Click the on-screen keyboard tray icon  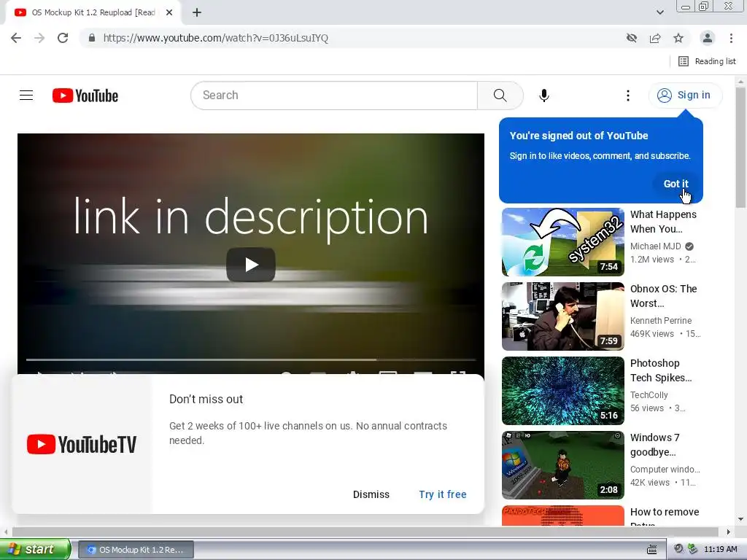click(651, 550)
